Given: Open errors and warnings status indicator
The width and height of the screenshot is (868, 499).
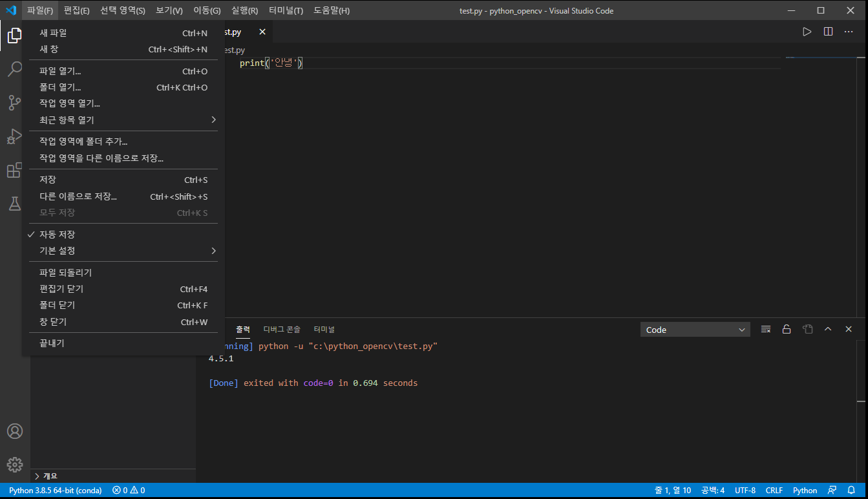Looking at the screenshot, I should 129,491.
